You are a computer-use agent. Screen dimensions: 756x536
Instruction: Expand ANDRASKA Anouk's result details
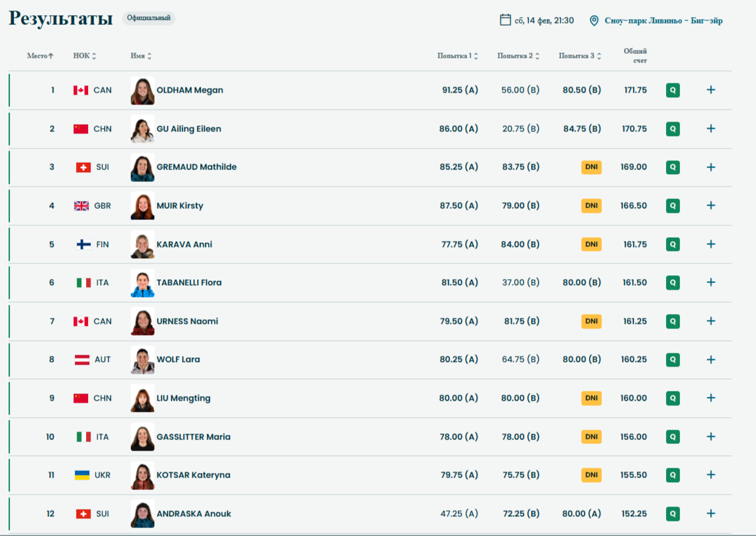coord(711,514)
